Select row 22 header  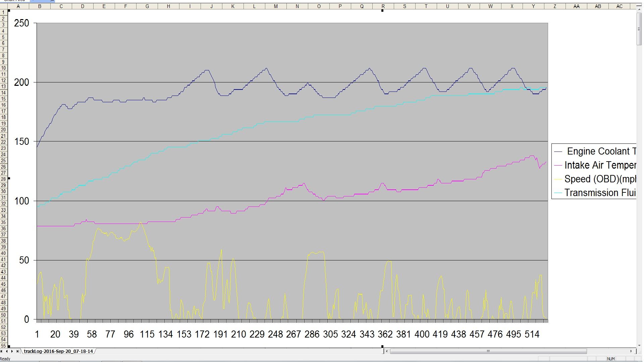(x=3, y=142)
